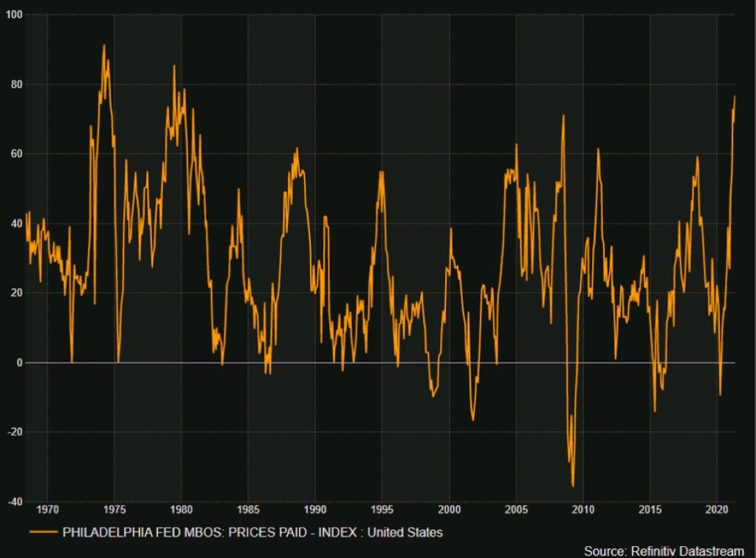Click the Philadelphia Fed Prices Paid legend label
The width and height of the screenshot is (756, 558).
coord(252,531)
